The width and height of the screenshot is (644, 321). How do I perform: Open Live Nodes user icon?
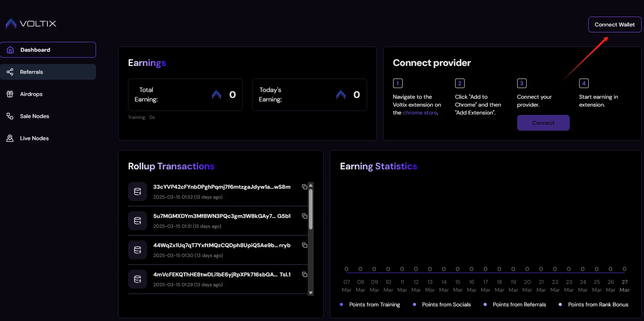10,138
